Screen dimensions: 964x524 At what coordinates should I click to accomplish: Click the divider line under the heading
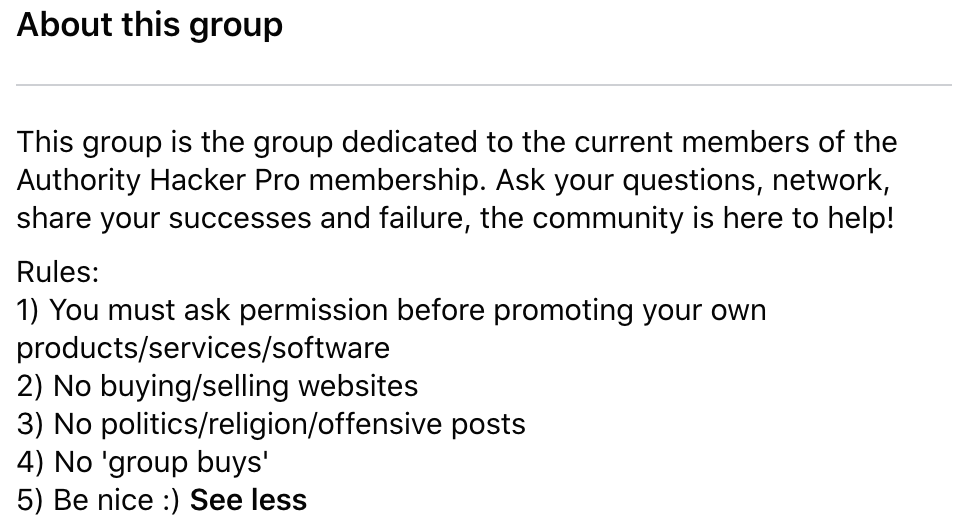(x=482, y=85)
